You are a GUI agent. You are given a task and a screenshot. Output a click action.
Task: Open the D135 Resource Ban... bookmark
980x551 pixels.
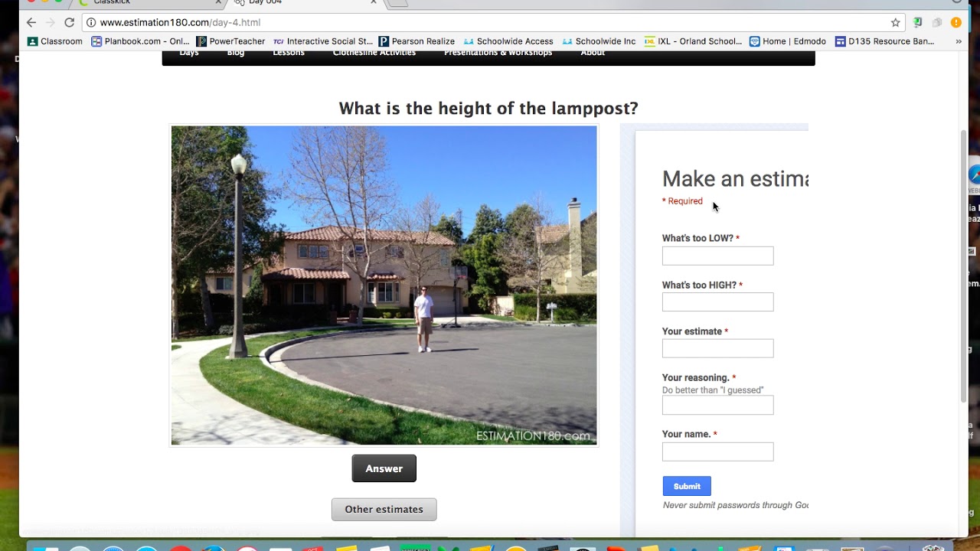point(885,41)
